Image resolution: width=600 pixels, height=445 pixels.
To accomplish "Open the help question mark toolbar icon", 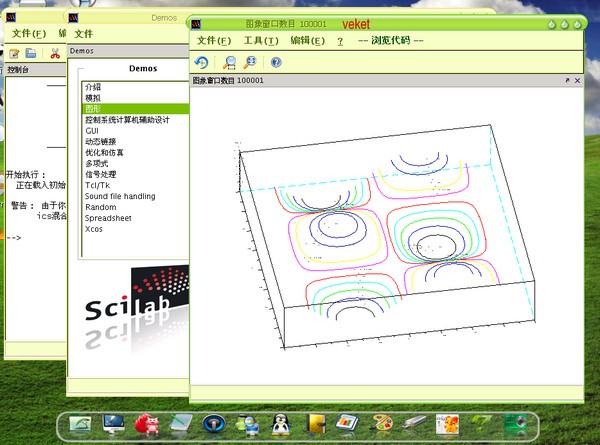I will [x=276, y=62].
